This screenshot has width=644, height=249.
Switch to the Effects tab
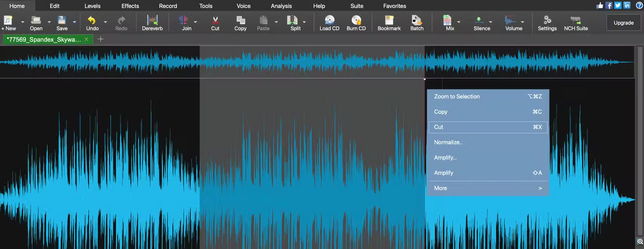(130, 6)
